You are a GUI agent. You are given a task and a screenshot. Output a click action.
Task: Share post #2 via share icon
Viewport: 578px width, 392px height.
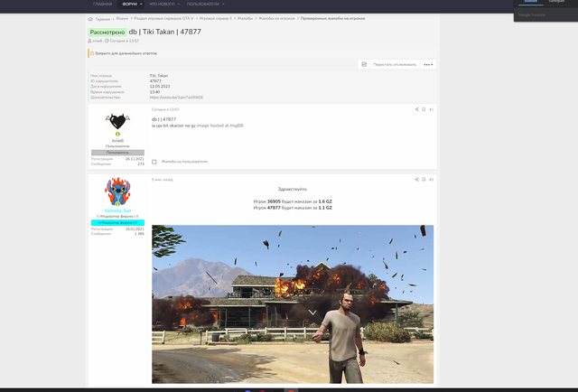(416, 180)
